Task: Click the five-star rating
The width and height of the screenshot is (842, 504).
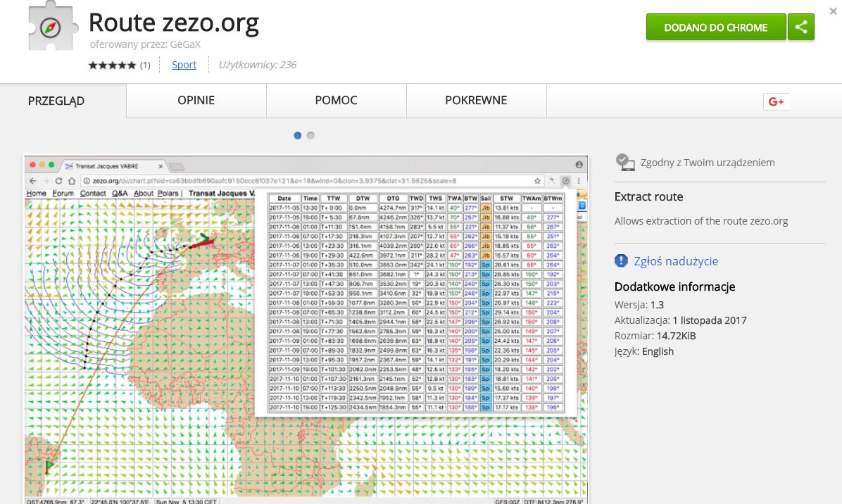Action: coord(112,65)
